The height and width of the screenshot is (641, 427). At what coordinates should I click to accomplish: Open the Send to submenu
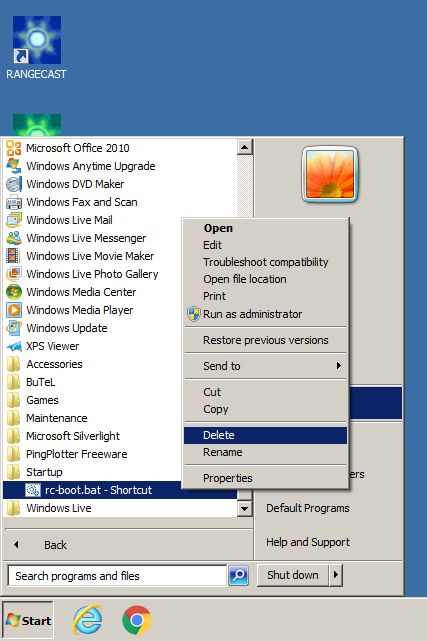pyautogui.click(x=265, y=366)
